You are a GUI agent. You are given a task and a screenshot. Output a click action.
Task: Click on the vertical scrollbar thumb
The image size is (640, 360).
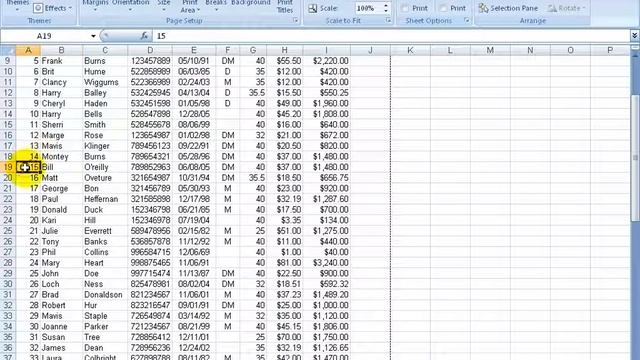[x=635, y=157]
